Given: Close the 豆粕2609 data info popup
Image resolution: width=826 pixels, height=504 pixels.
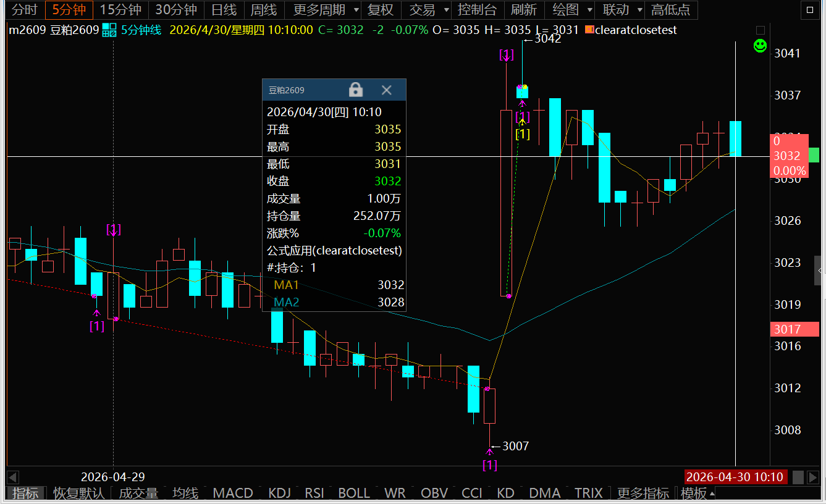Looking at the screenshot, I should tap(387, 90).
